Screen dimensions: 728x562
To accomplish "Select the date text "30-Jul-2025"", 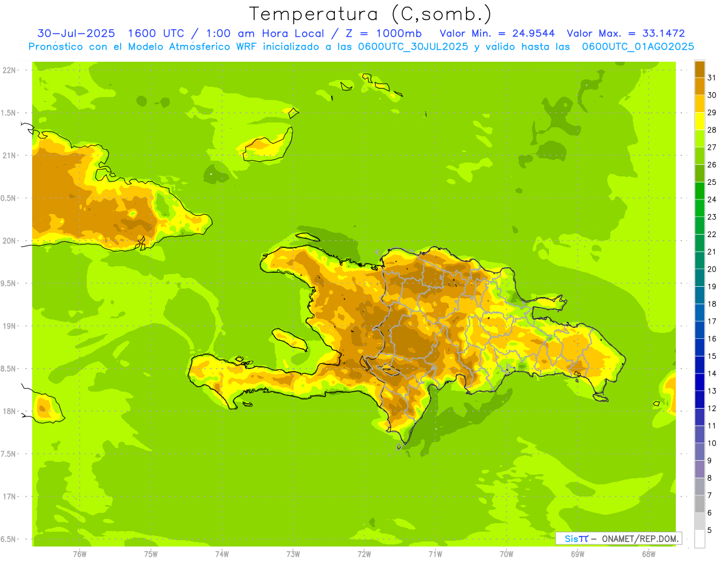I will tap(76, 33).
